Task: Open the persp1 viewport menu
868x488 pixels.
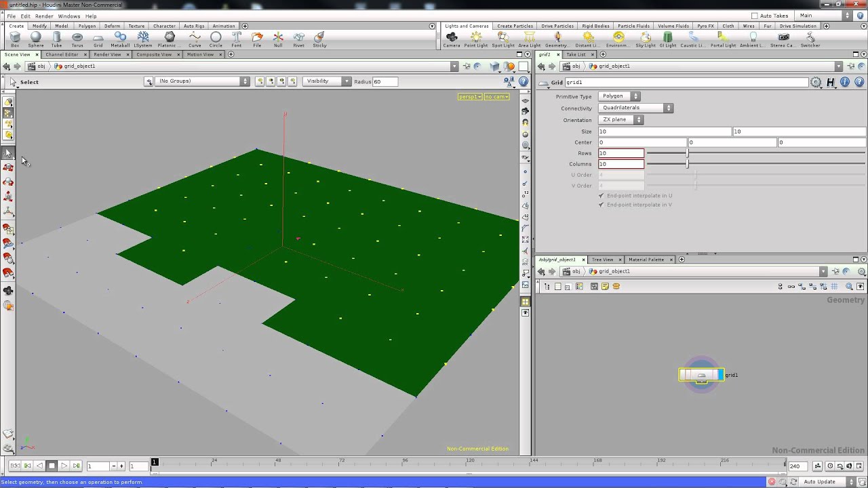Action: pyautogui.click(x=470, y=97)
